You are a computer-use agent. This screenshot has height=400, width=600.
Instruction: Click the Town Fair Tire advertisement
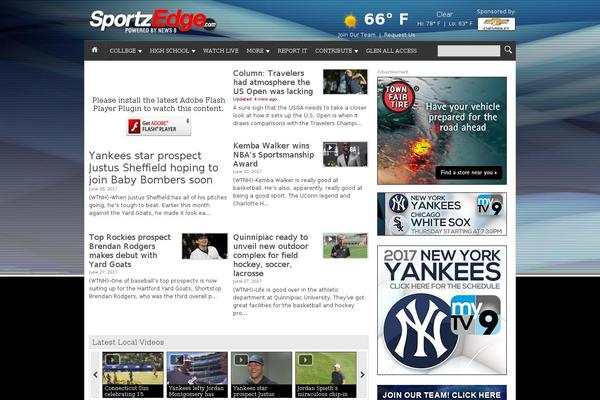click(x=442, y=131)
